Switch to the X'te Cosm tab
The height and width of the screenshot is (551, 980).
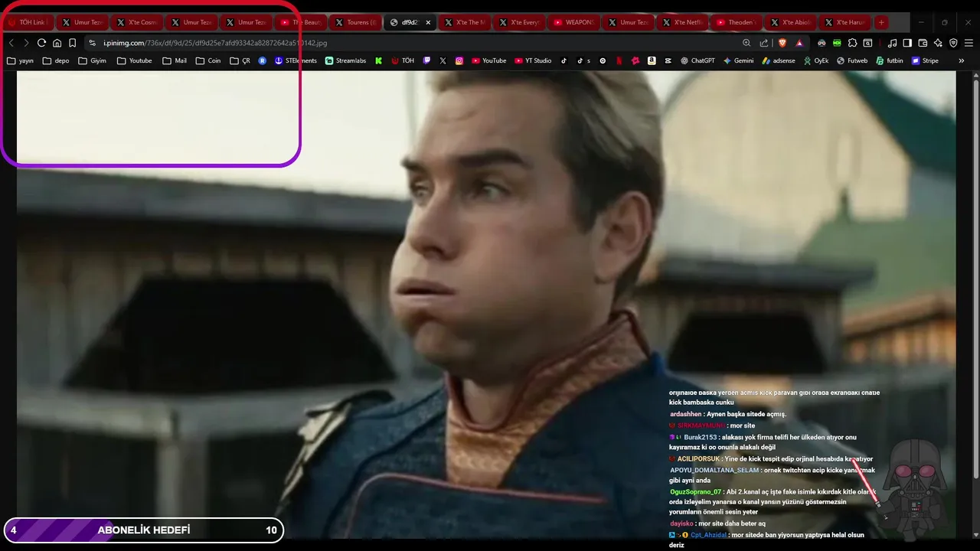tap(137, 22)
